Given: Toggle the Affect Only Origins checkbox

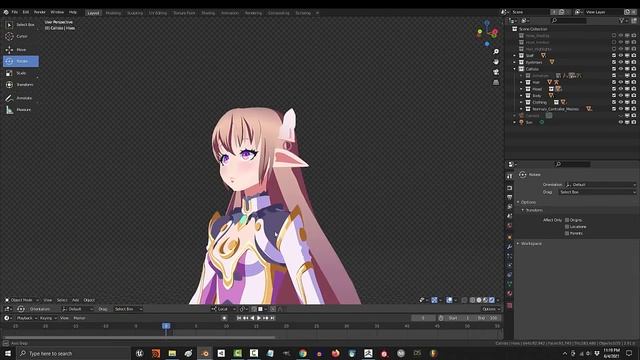Looking at the screenshot, I should [567, 220].
